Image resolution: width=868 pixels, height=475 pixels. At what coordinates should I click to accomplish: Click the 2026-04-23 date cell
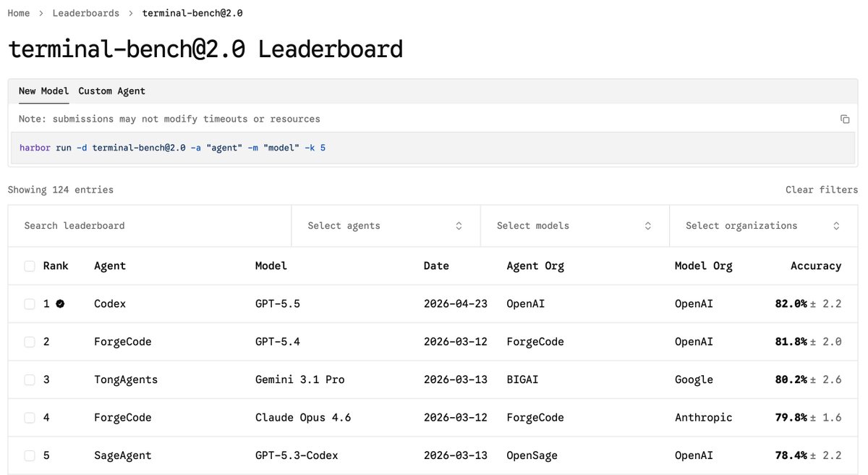(456, 304)
